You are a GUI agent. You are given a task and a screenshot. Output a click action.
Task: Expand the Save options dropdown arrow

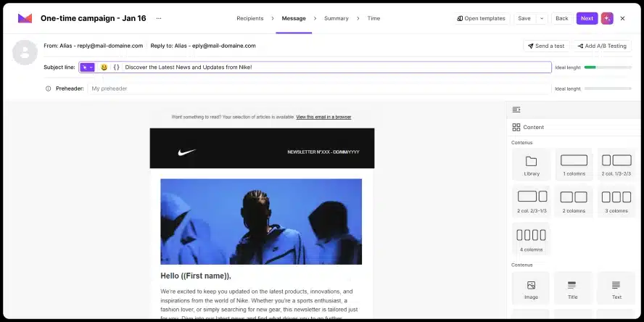(x=542, y=18)
